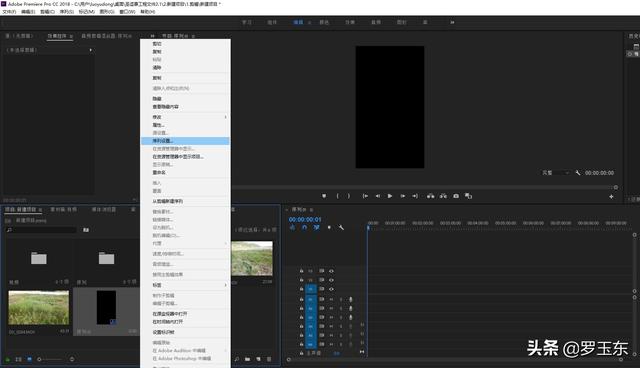Step back one frame in Program monitor
Viewport: 640px width, 368px height.
pyautogui.click(x=378, y=196)
